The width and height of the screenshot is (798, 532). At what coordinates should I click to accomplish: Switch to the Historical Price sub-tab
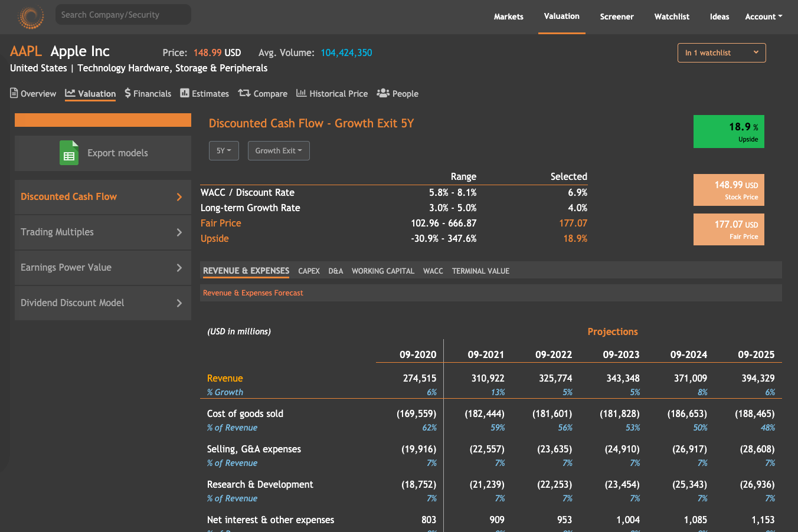(x=332, y=93)
